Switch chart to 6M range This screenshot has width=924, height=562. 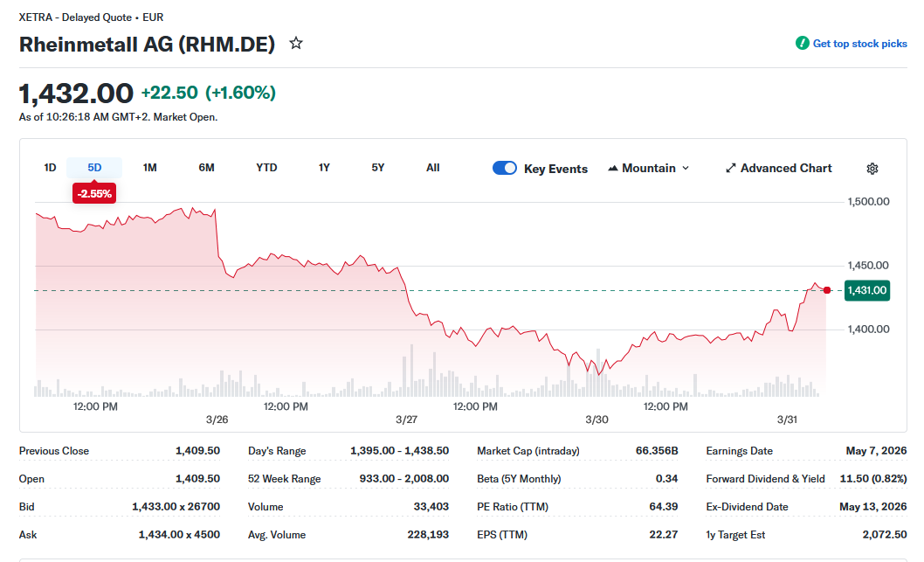(206, 168)
